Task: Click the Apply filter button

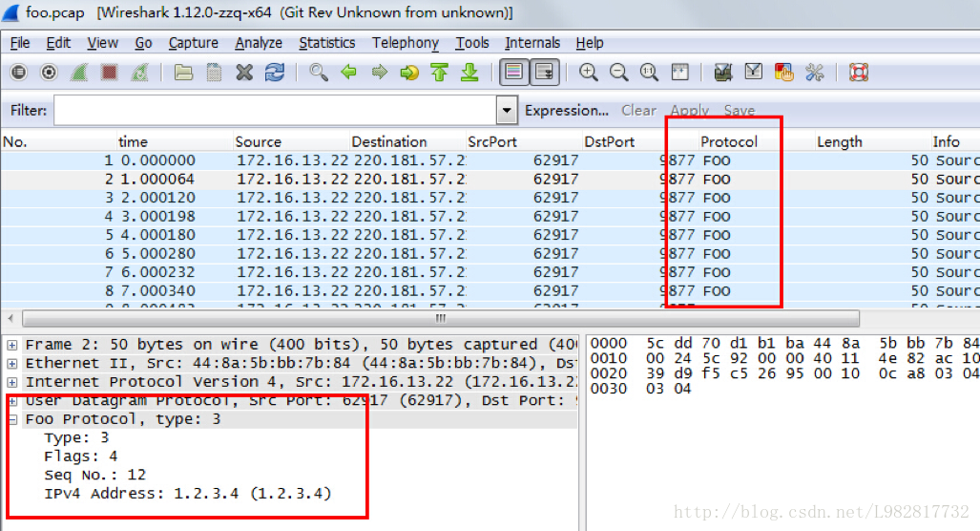Action: pyautogui.click(x=690, y=111)
